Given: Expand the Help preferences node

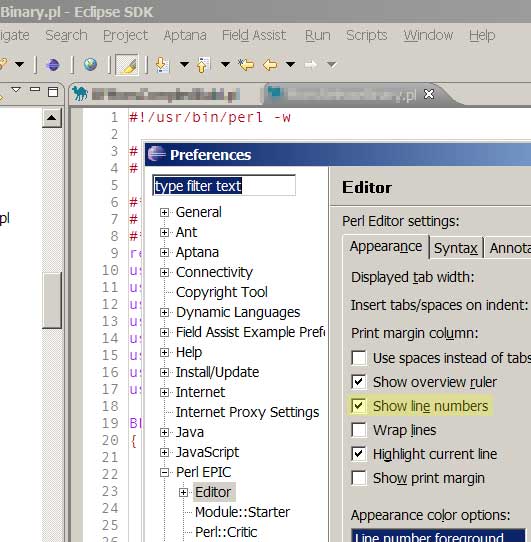Looking at the screenshot, I should [x=165, y=353].
